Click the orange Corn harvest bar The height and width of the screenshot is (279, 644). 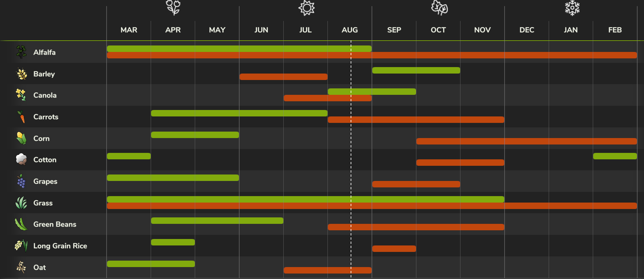[x=526, y=141]
